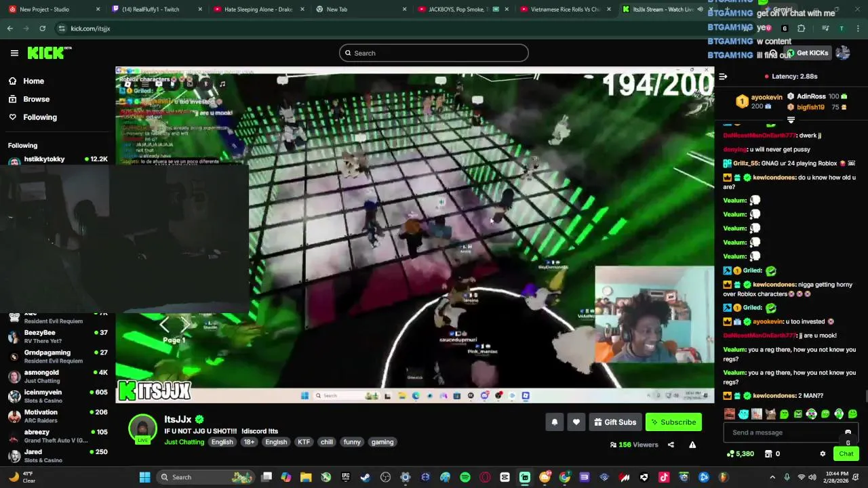Screen dimensions: 868x488
Task: Click the Kick search field
Action: [434, 53]
